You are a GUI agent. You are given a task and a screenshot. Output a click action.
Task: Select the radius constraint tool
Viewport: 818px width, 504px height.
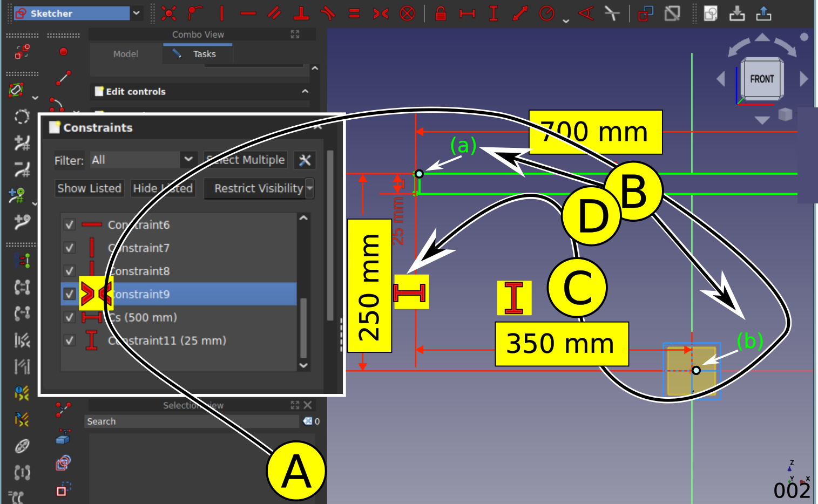pos(546,13)
